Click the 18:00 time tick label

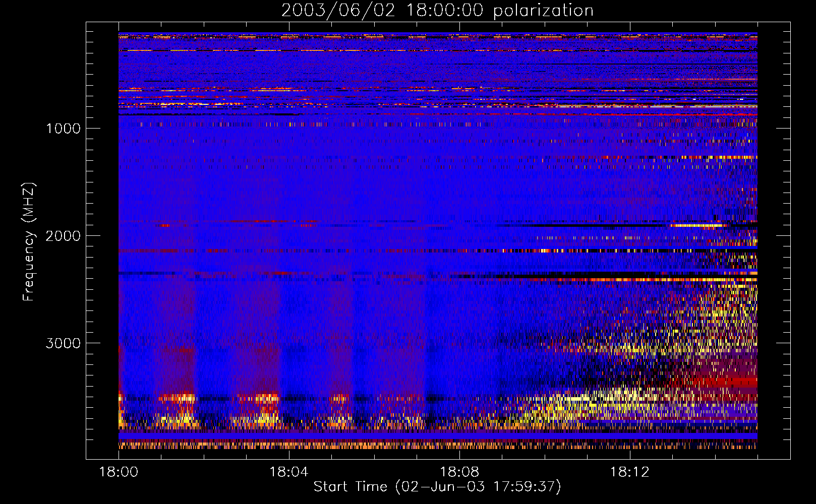tap(119, 472)
